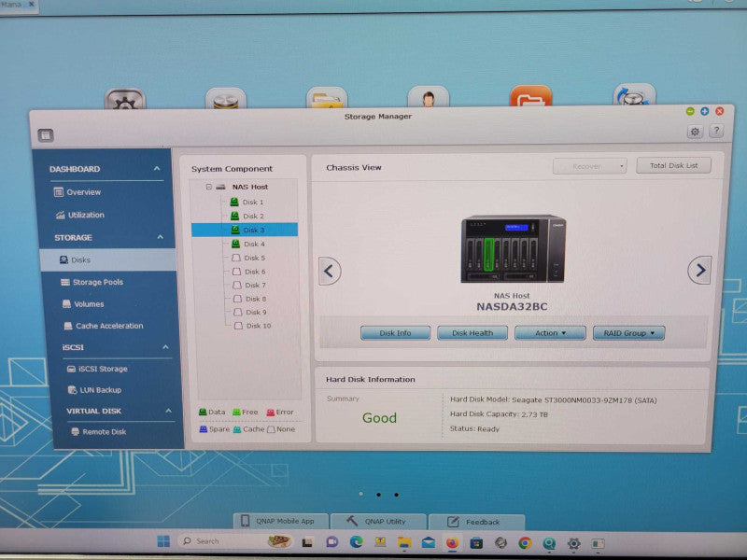Select empty Disk 8 slot

pos(250,299)
